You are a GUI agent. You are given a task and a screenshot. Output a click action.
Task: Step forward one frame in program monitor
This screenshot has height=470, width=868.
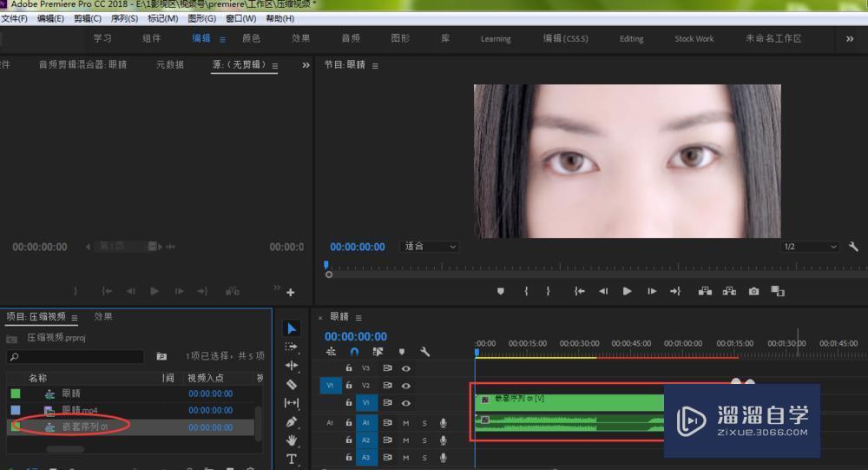pyautogui.click(x=652, y=291)
